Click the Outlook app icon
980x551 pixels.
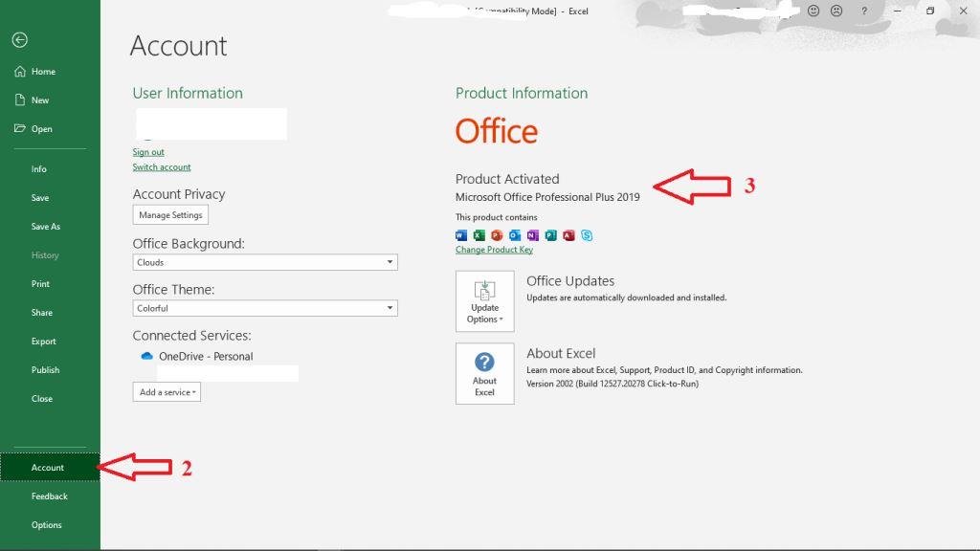[515, 235]
